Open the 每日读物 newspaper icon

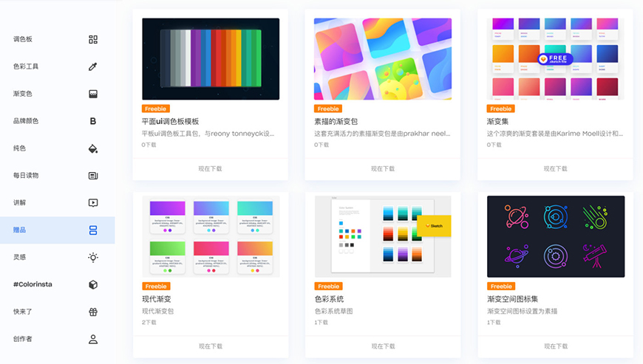93,176
